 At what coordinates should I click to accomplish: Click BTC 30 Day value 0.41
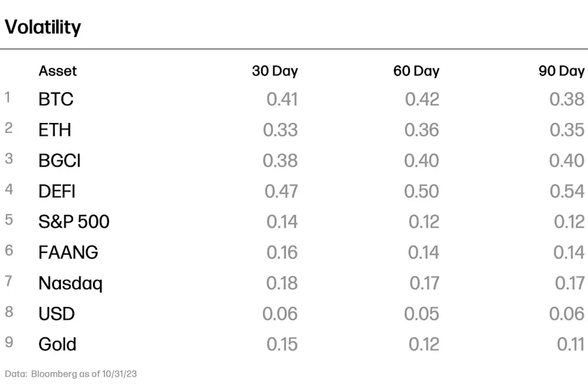282,99
